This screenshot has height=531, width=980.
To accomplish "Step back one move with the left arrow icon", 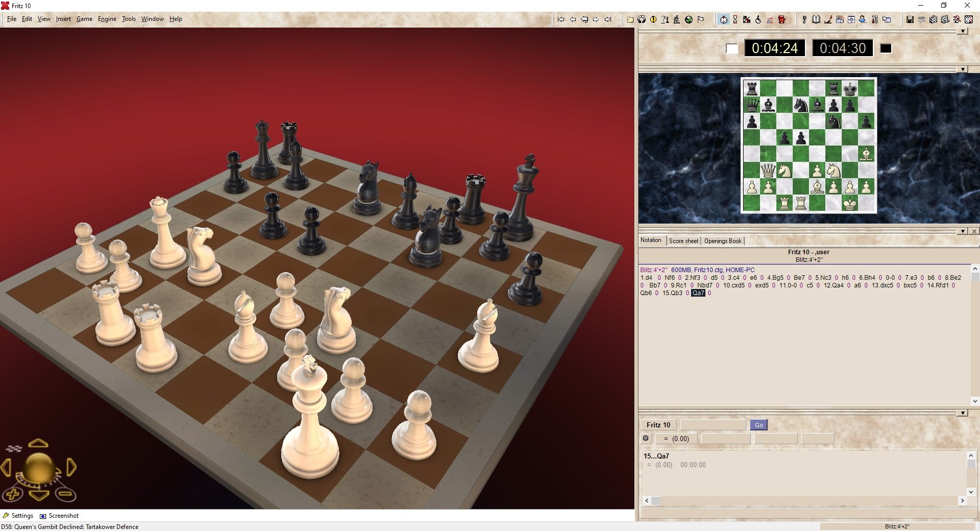I will 573,19.
